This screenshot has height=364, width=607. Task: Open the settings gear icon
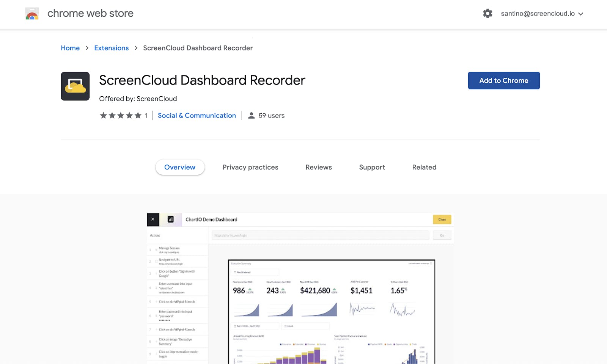tap(487, 14)
